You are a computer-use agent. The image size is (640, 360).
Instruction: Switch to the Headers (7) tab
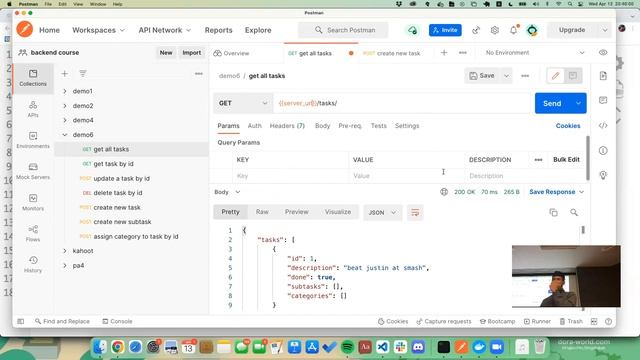coord(287,126)
